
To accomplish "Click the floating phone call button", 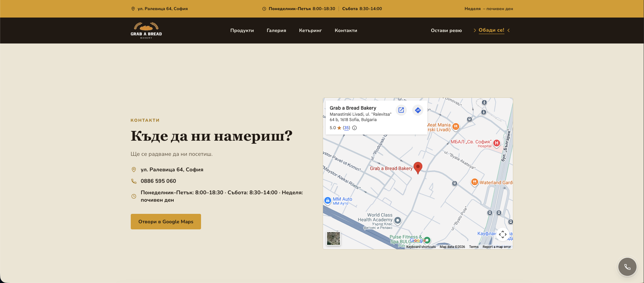I will 627,267.
